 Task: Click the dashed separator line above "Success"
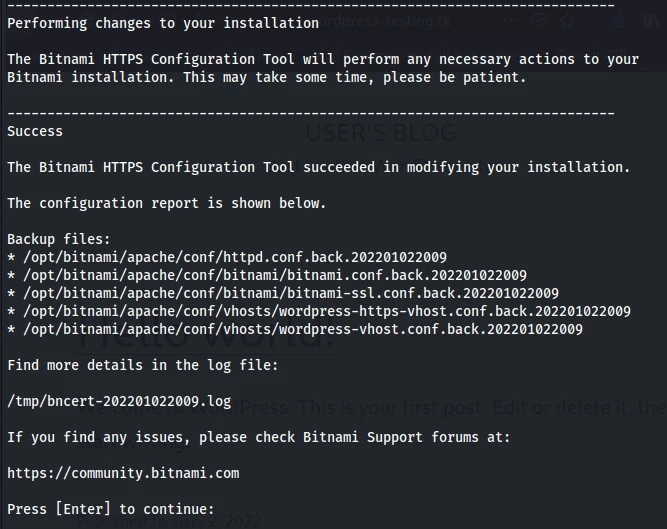[310, 113]
